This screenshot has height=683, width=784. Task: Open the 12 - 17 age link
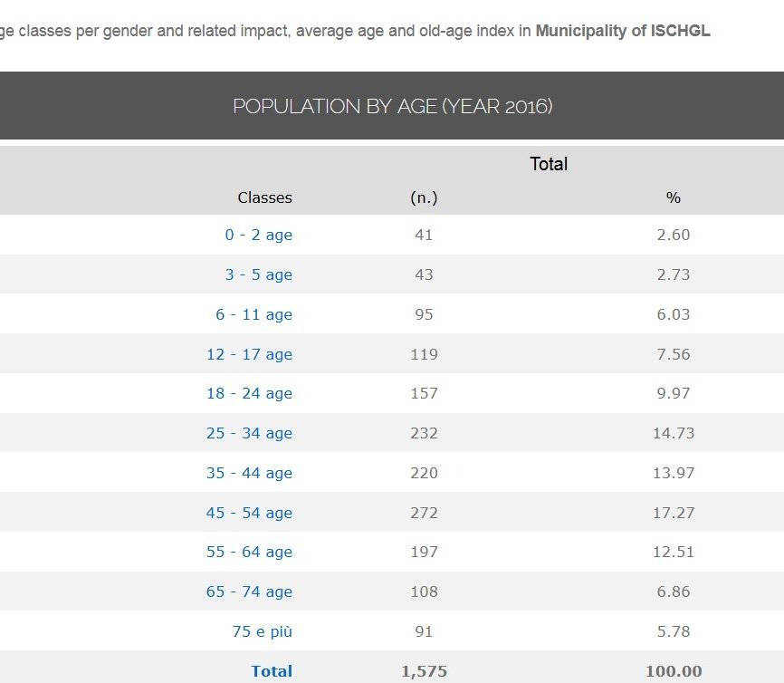click(249, 354)
